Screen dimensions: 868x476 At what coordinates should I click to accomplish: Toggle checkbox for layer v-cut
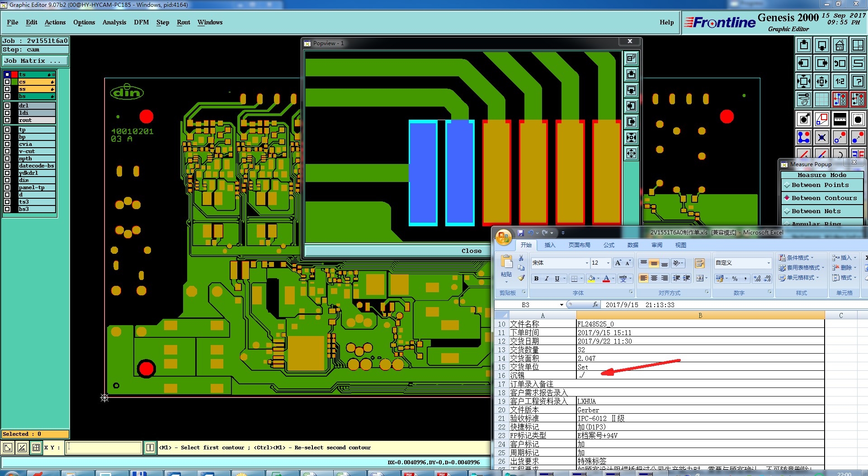coord(7,151)
